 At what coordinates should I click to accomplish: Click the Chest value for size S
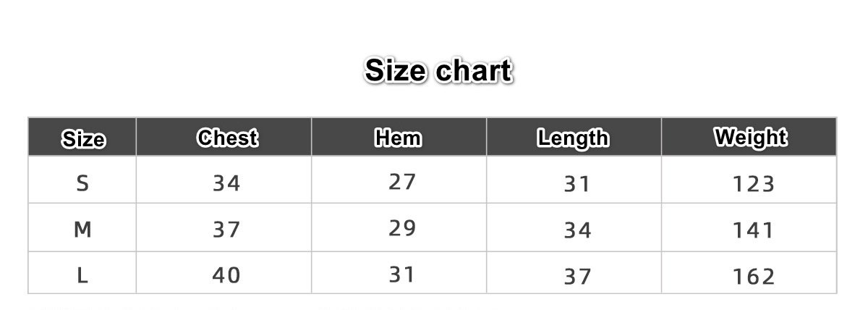pos(226,184)
